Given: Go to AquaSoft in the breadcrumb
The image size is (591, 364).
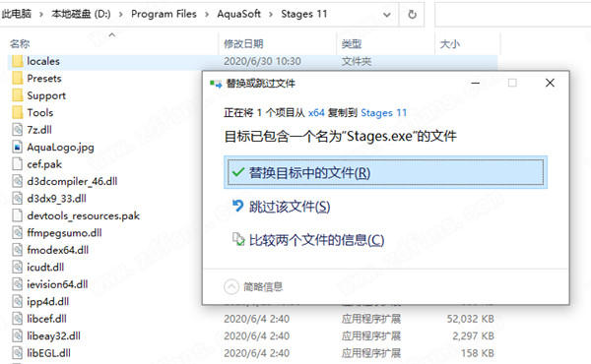Looking at the screenshot, I should click(x=239, y=15).
